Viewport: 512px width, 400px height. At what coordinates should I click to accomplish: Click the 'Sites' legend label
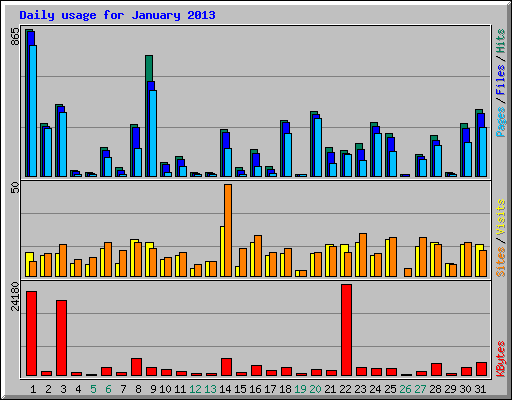point(500,262)
